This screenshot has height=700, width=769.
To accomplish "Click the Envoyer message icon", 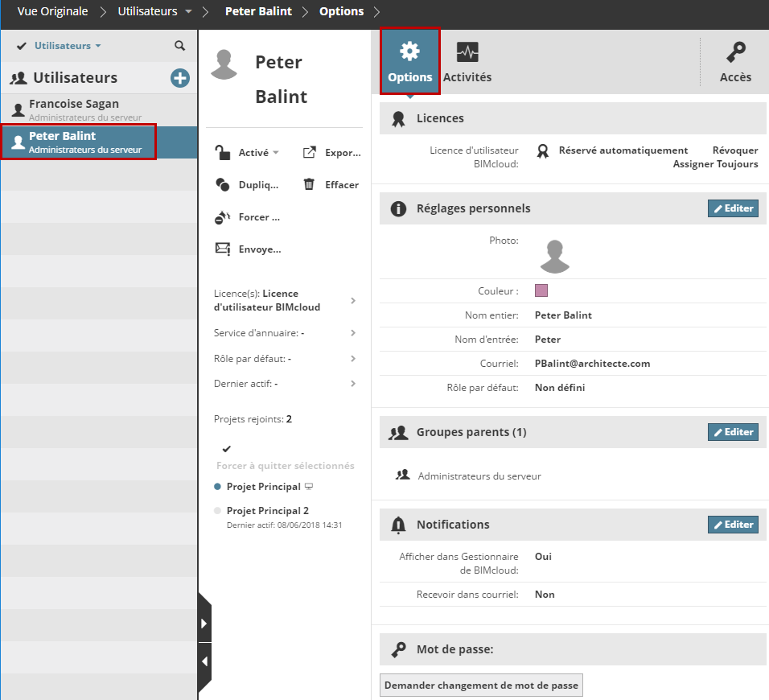I will pyautogui.click(x=223, y=249).
